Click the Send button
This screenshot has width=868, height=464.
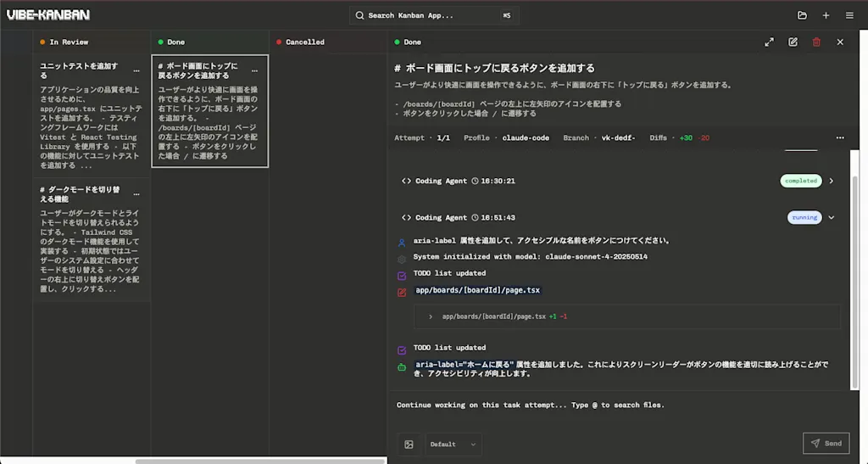826,444
